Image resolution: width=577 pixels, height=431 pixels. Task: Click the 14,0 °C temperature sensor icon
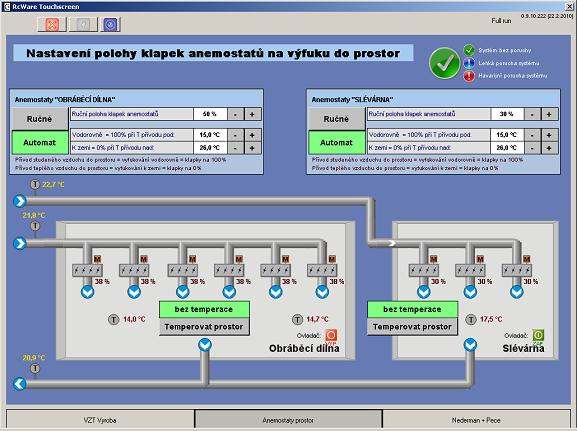[113, 319]
